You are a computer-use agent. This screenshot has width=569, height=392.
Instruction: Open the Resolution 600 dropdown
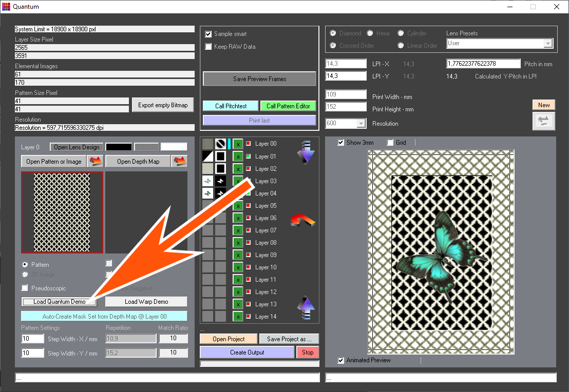361,124
